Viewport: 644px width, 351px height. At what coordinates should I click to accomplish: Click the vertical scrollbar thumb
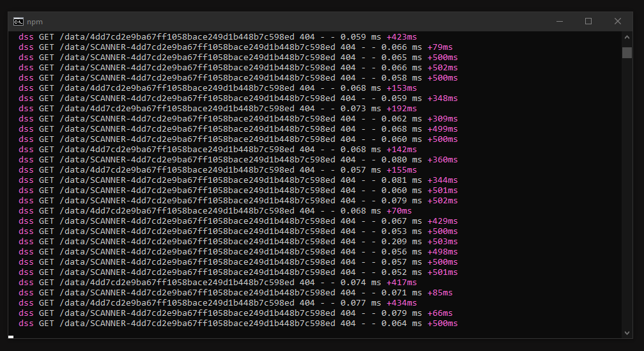(627, 52)
